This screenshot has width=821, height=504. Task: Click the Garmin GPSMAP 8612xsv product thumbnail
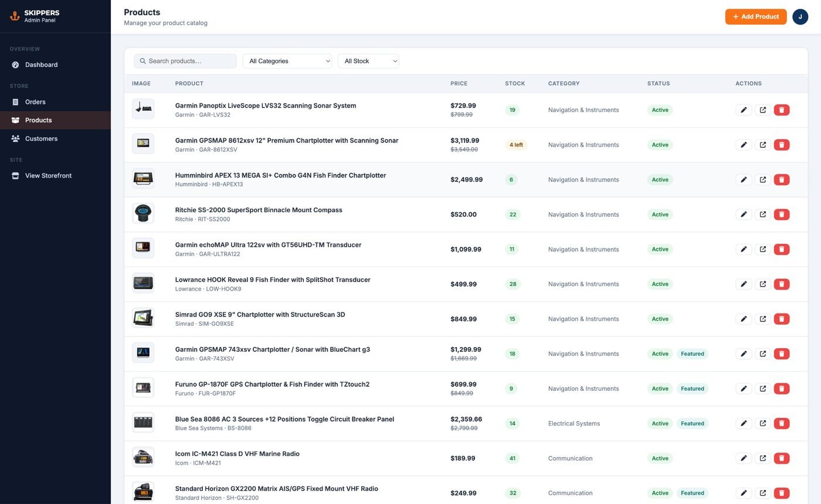click(143, 144)
